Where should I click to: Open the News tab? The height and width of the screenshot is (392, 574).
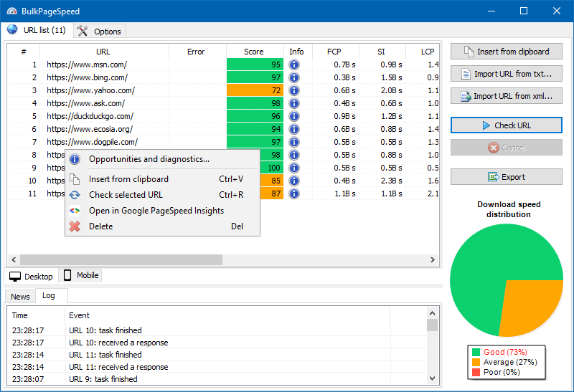click(20, 297)
